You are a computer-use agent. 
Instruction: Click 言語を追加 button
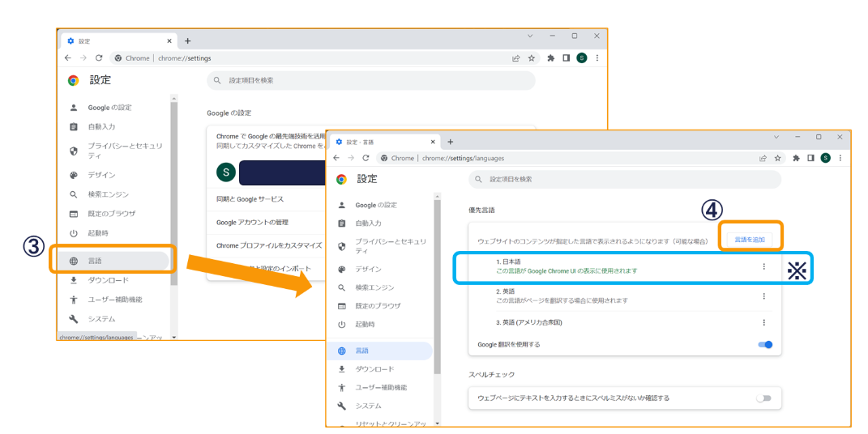(750, 240)
